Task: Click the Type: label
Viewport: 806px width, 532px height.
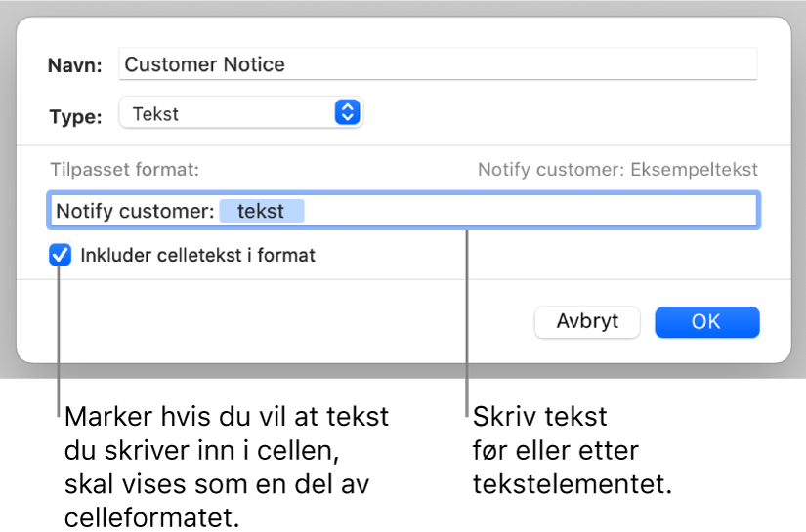Action: pos(75,116)
